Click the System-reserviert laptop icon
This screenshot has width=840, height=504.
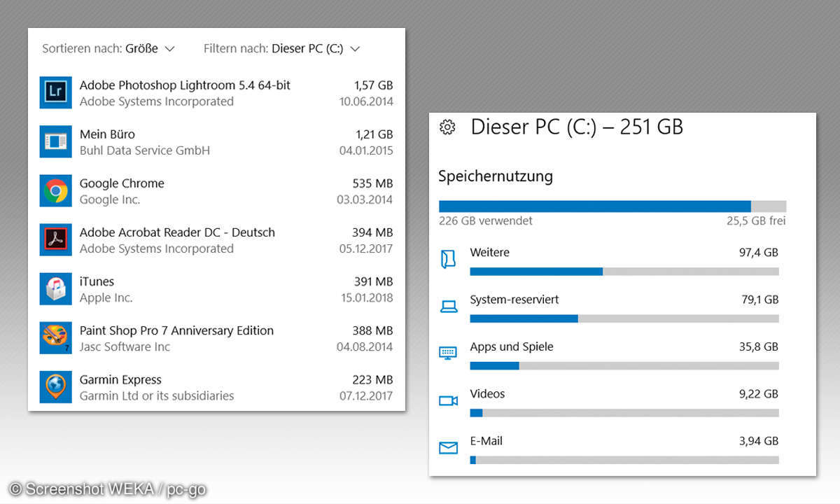(448, 306)
